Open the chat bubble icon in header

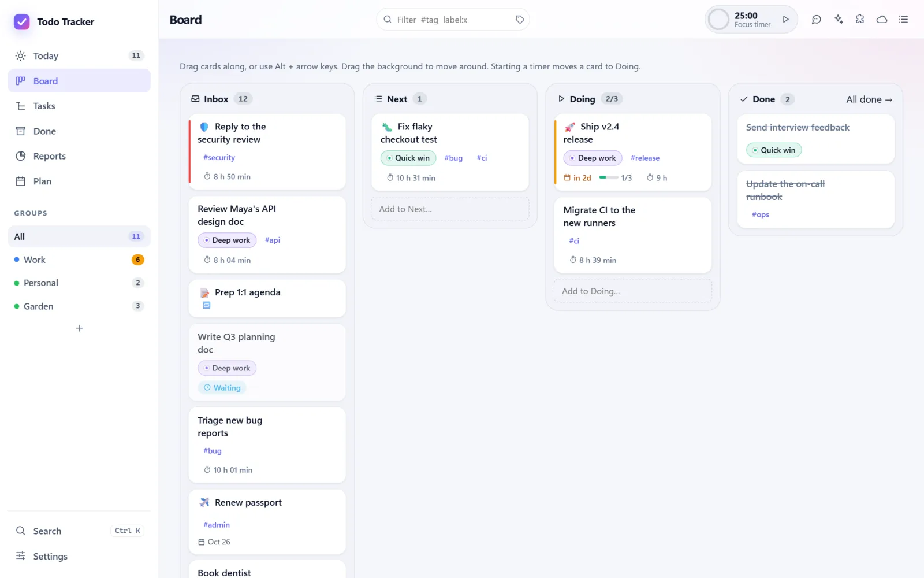click(817, 20)
